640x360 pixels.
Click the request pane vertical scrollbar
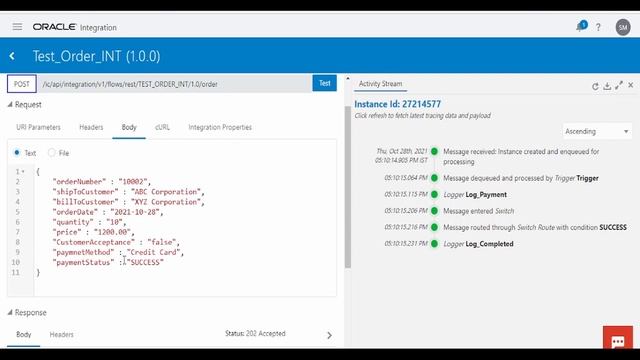click(x=348, y=187)
